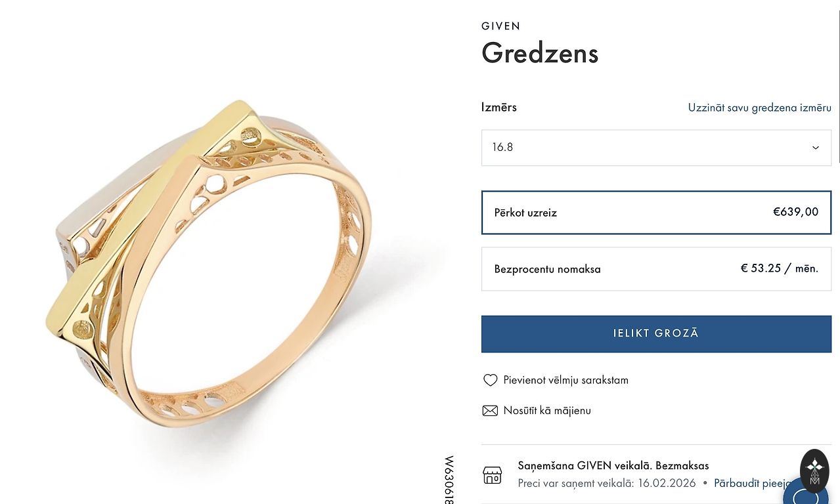Click the €639,00 price
The image size is (840, 504).
click(795, 212)
